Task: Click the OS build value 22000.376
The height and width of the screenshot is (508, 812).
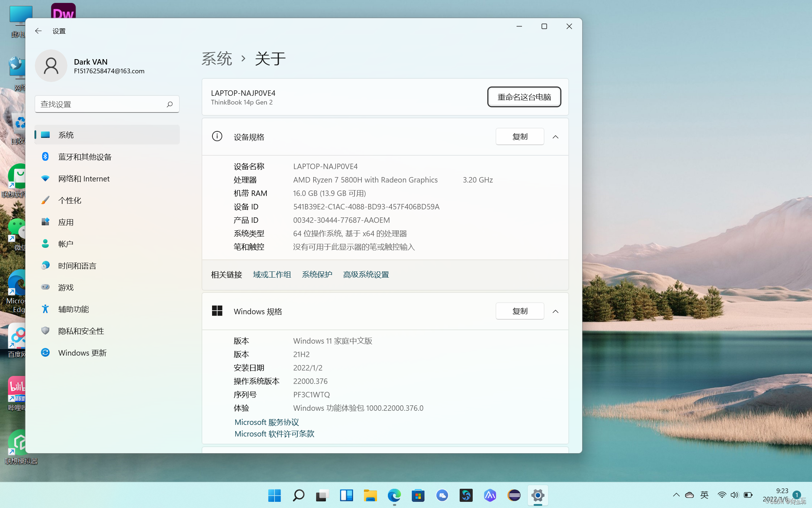Action: pyautogui.click(x=310, y=381)
